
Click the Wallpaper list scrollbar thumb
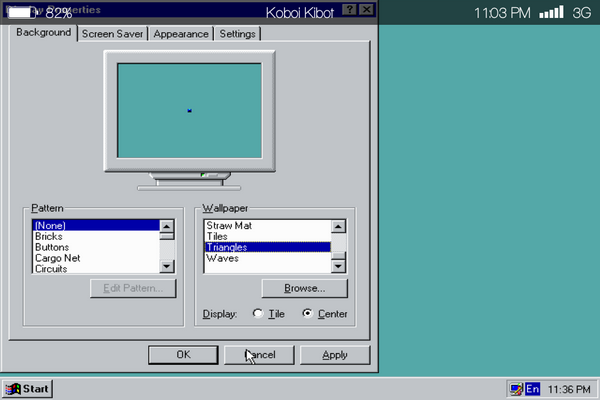pyautogui.click(x=338, y=255)
